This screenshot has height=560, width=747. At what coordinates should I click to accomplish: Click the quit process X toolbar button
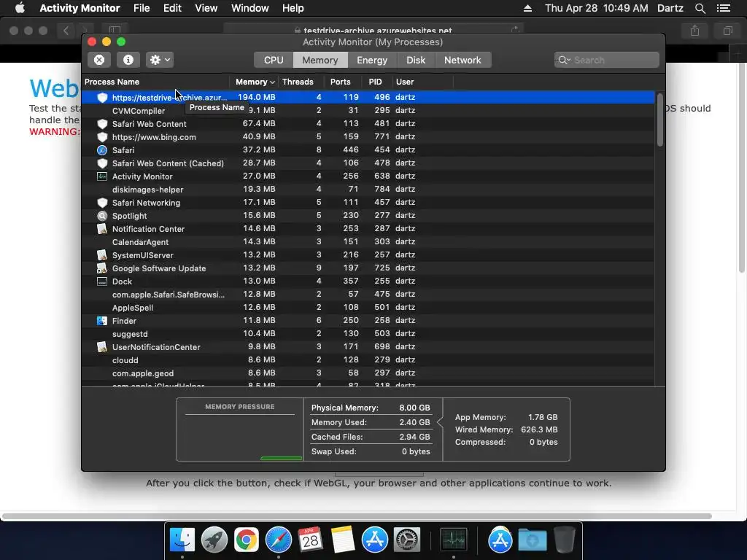[x=99, y=60]
